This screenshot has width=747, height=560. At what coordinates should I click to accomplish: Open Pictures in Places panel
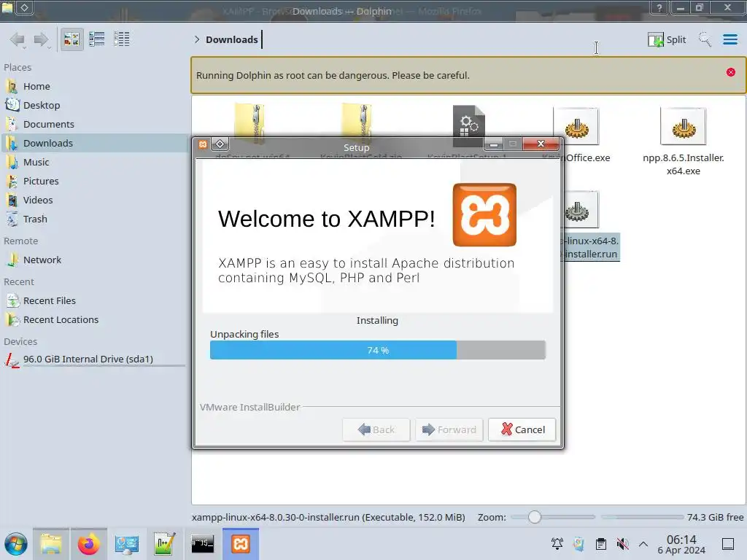click(x=94, y=182)
